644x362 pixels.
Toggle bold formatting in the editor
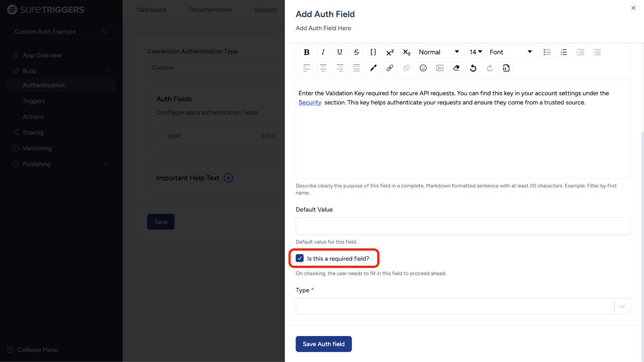tap(307, 52)
